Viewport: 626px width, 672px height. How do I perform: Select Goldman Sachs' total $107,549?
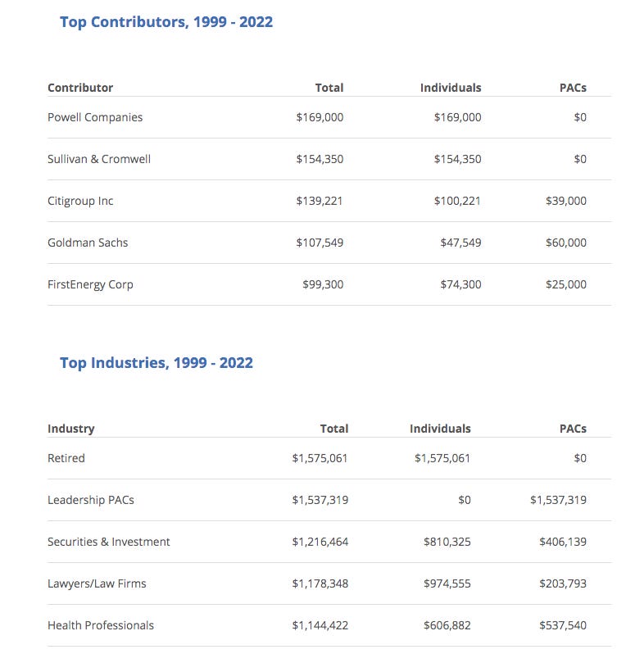pos(320,243)
